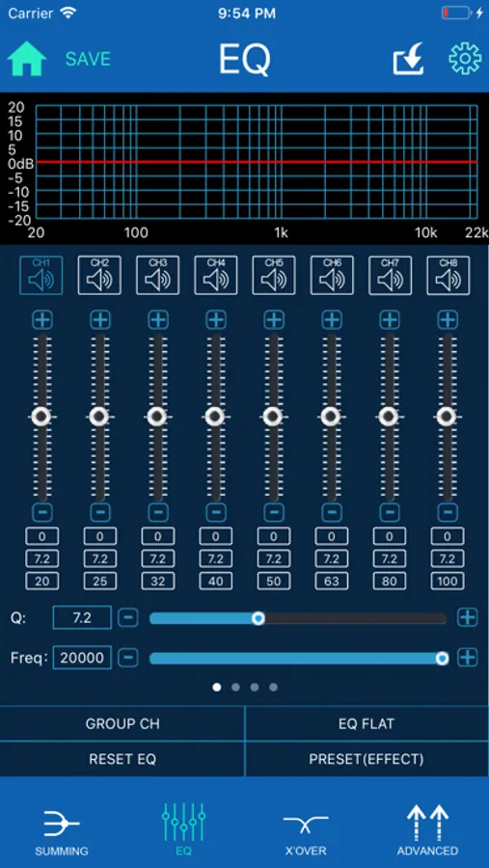Image resolution: width=489 pixels, height=868 pixels.
Task: Decrease the Q value with minus
Action: tap(128, 618)
